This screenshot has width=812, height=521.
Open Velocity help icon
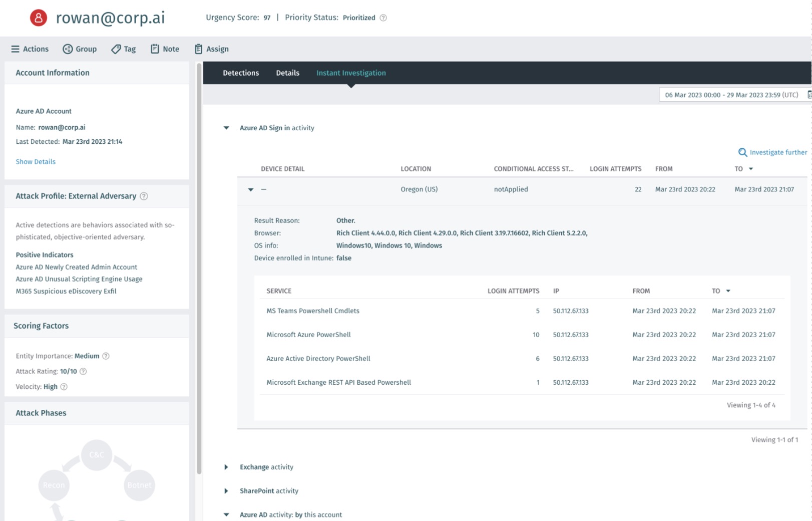(64, 387)
